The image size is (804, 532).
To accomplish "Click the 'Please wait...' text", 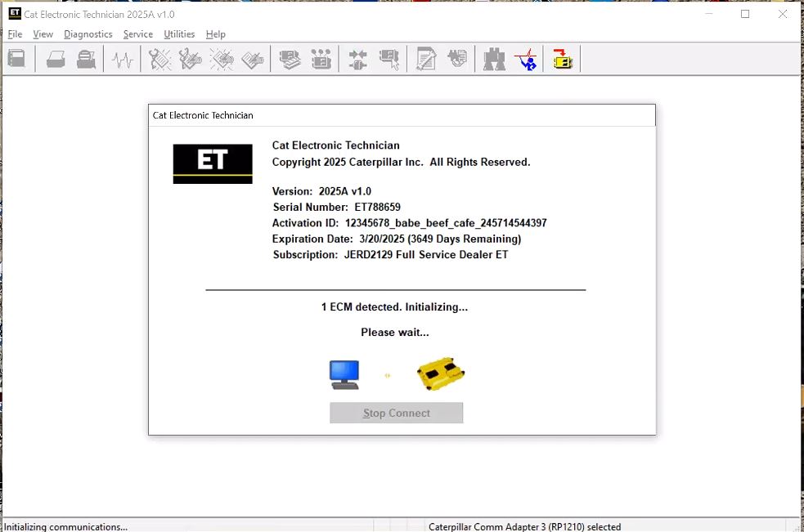I will 395,332.
